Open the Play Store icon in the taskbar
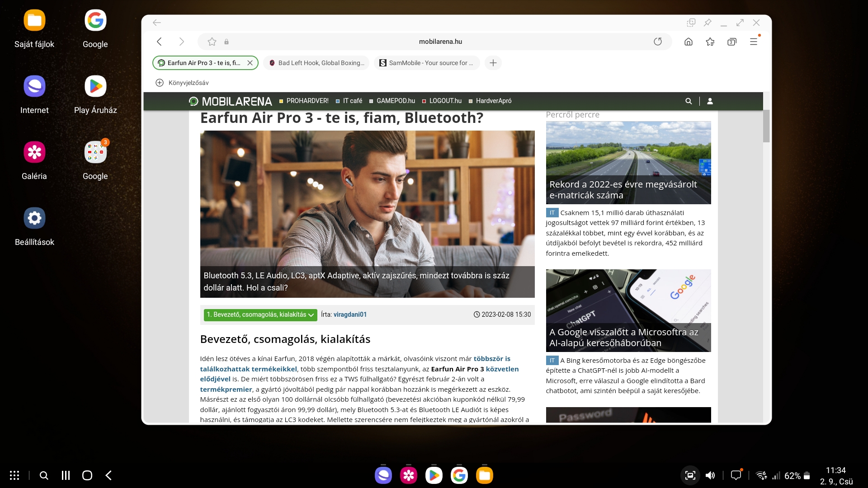 tap(434, 475)
